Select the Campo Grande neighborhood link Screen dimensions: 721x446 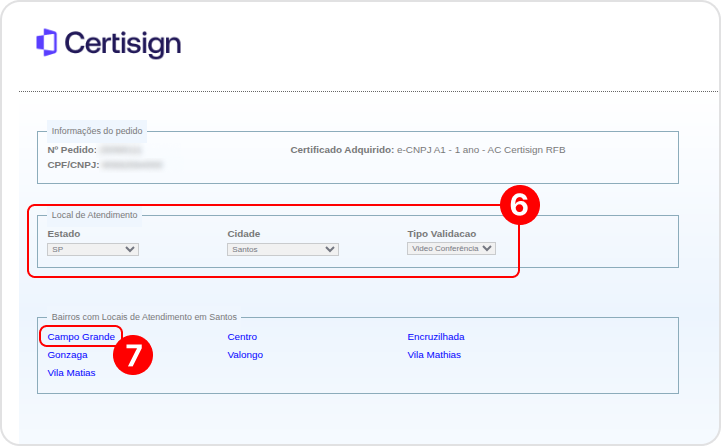(x=81, y=337)
